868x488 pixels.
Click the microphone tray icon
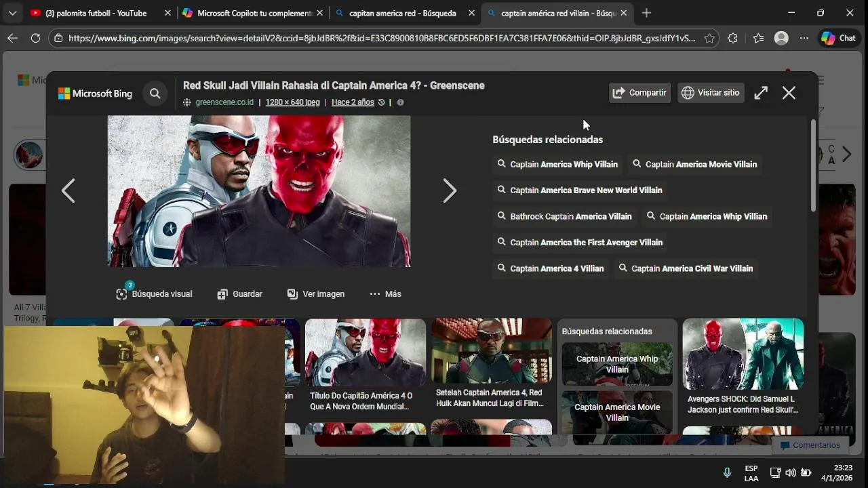point(727,472)
